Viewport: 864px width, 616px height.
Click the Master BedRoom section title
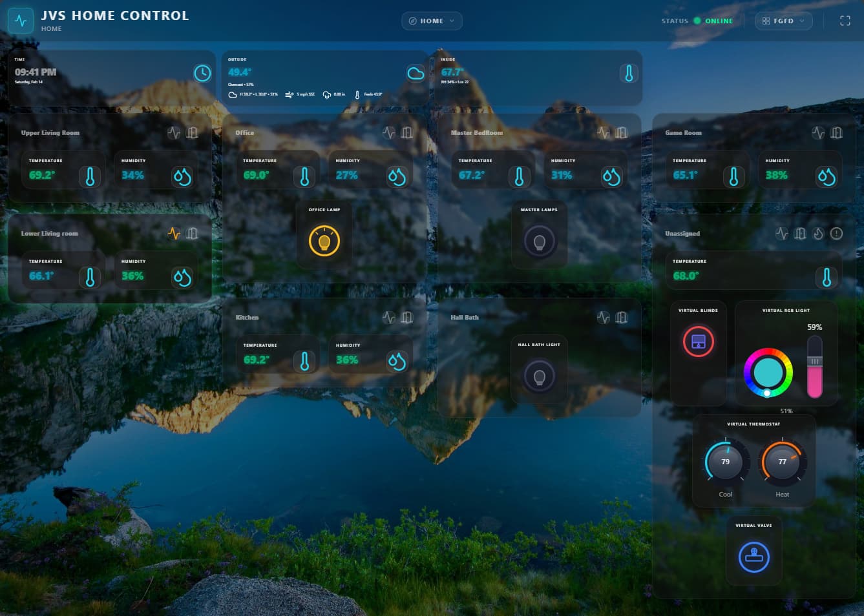pyautogui.click(x=476, y=133)
